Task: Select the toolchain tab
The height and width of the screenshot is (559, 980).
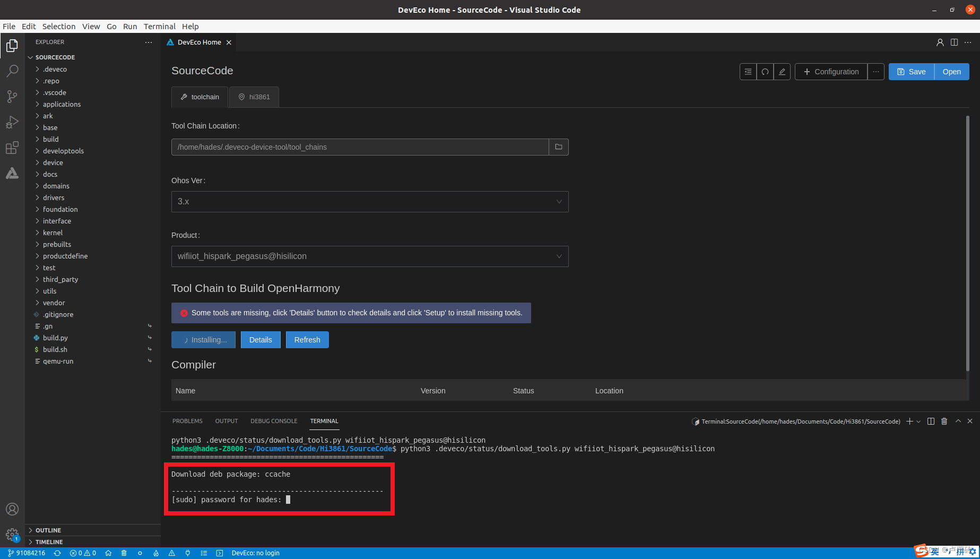Action: pyautogui.click(x=200, y=97)
